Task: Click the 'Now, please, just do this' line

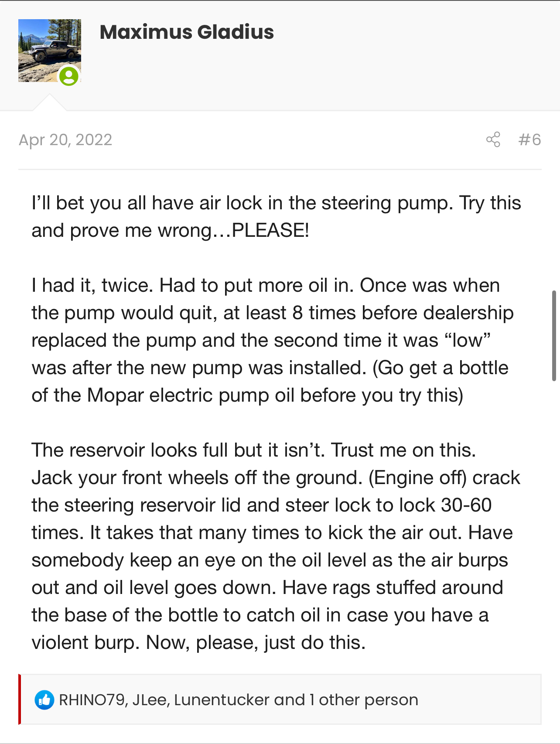Action: tap(256, 642)
